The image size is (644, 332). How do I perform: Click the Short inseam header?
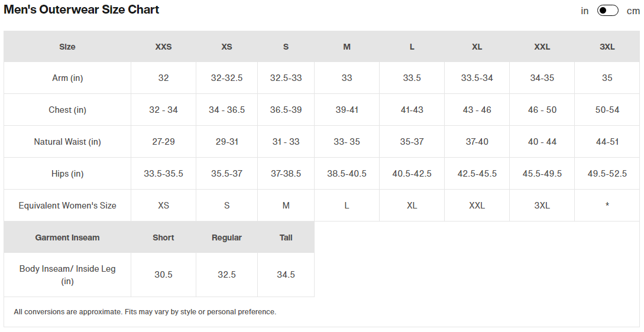point(163,237)
